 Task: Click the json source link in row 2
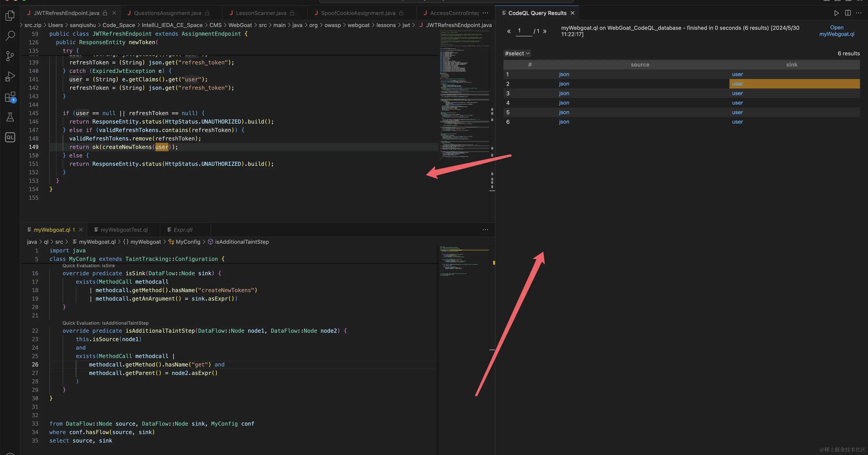[564, 84]
